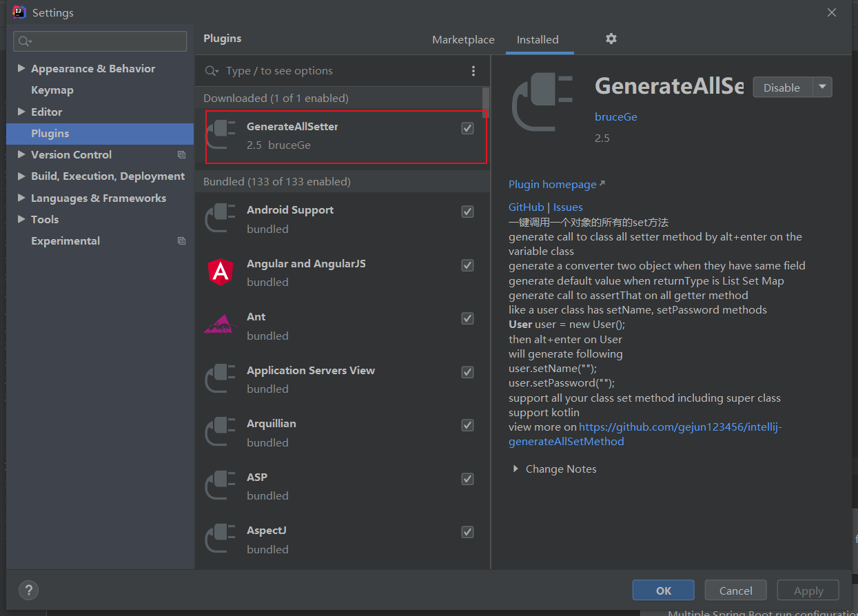
Task: Open the Disable button dropdown arrow
Action: [x=822, y=87]
